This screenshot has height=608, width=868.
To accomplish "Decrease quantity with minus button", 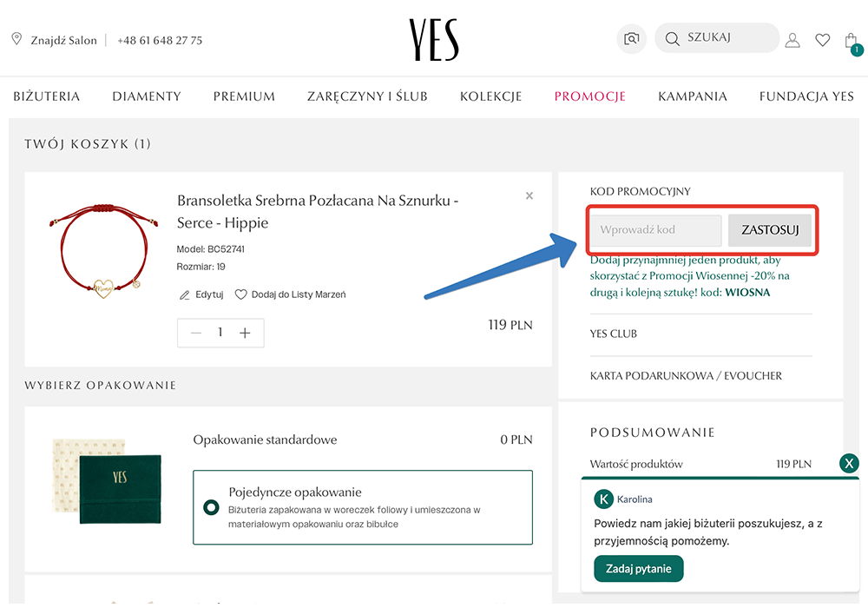I will (196, 333).
